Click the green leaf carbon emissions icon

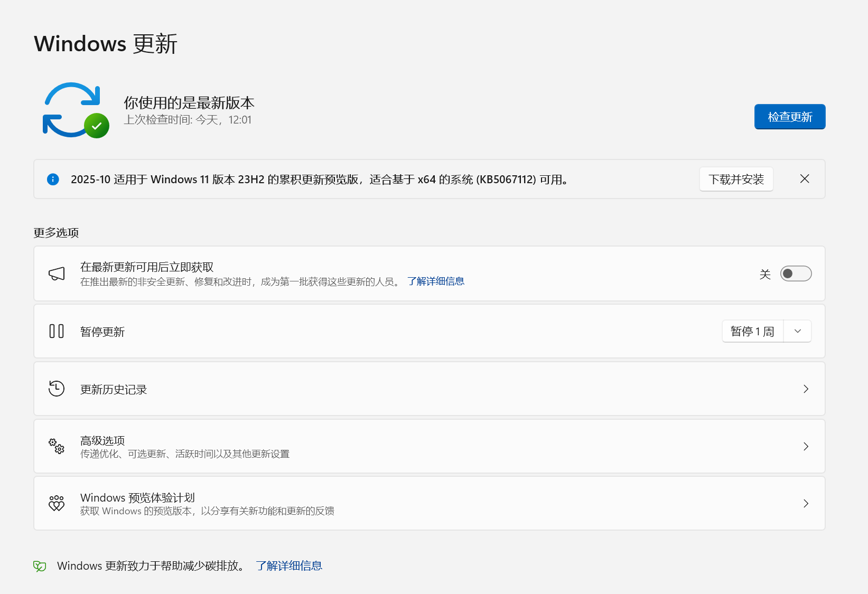(40, 566)
